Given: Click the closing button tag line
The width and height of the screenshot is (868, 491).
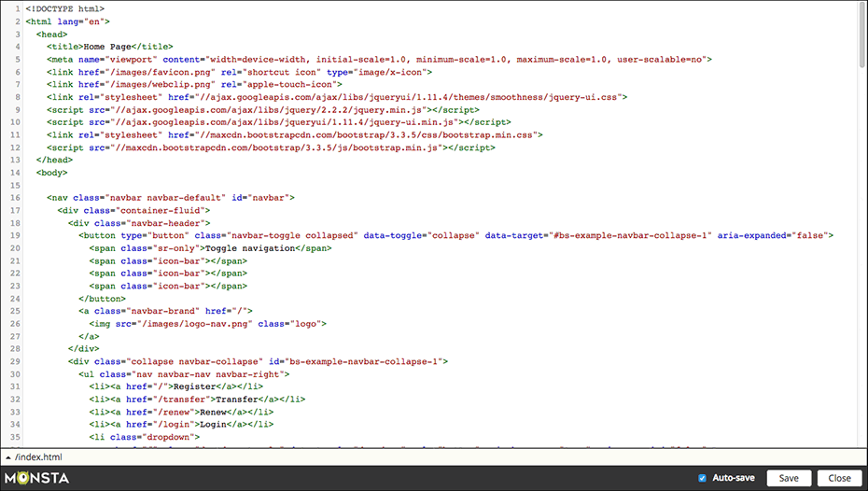Looking at the screenshot, I should click(x=102, y=299).
